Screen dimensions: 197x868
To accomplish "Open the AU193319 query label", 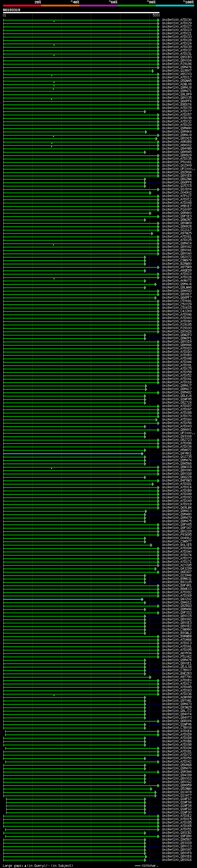I will 11,10.
